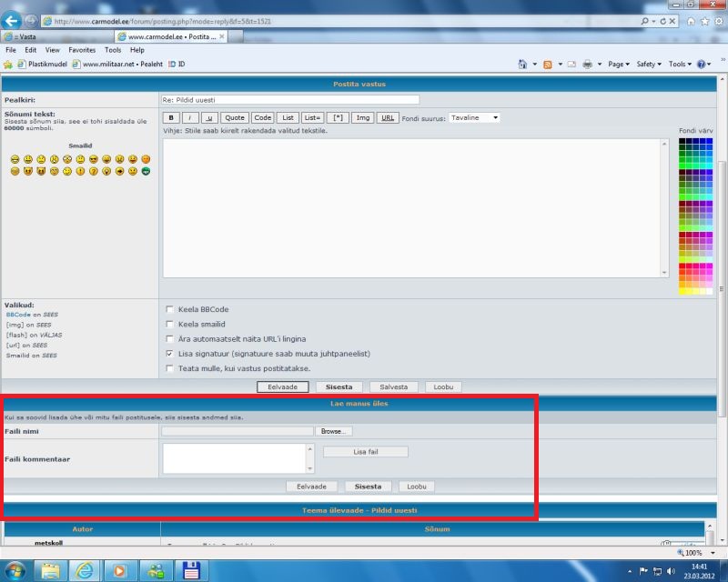Viewport: 728px width, 582px height.
Task: Click the RSS feeds icon in command bar
Action: 548,65
